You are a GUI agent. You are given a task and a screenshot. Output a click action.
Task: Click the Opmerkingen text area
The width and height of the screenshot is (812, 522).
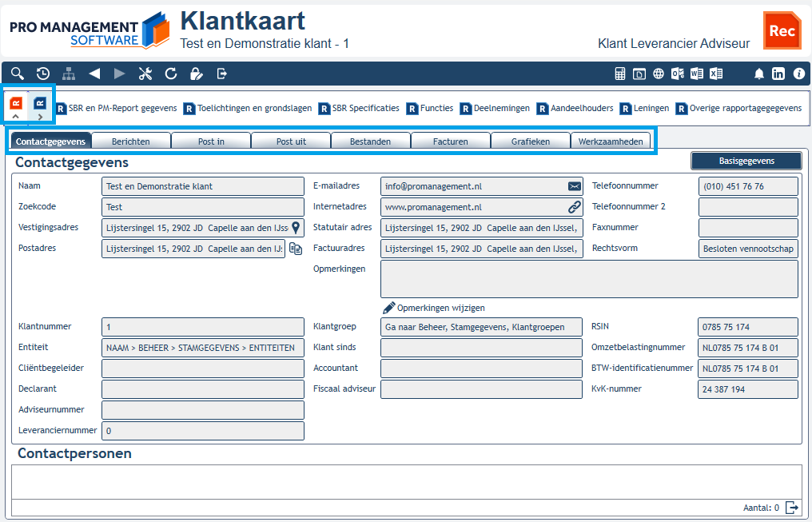point(589,279)
